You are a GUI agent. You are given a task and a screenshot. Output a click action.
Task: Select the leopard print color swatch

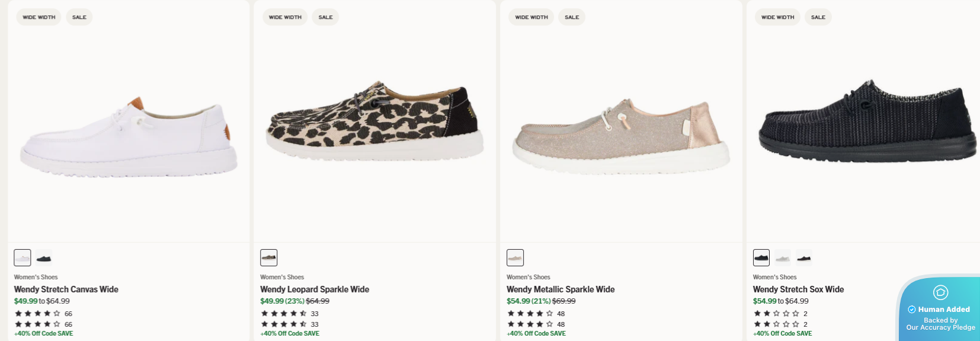[x=269, y=258]
